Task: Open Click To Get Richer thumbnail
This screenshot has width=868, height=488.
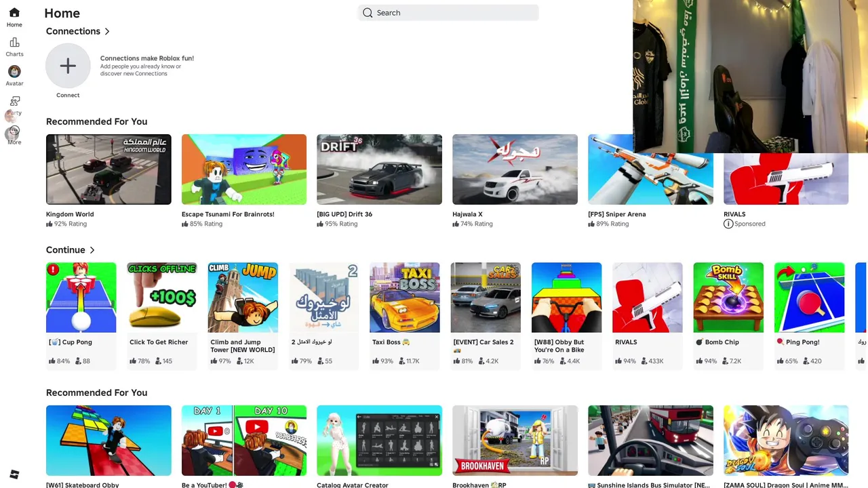Action: pyautogui.click(x=162, y=298)
